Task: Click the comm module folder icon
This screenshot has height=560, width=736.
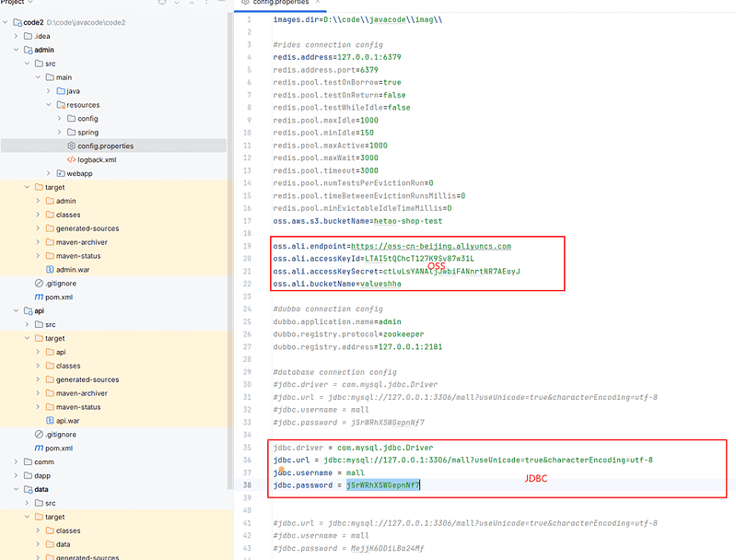Action: coord(29,461)
